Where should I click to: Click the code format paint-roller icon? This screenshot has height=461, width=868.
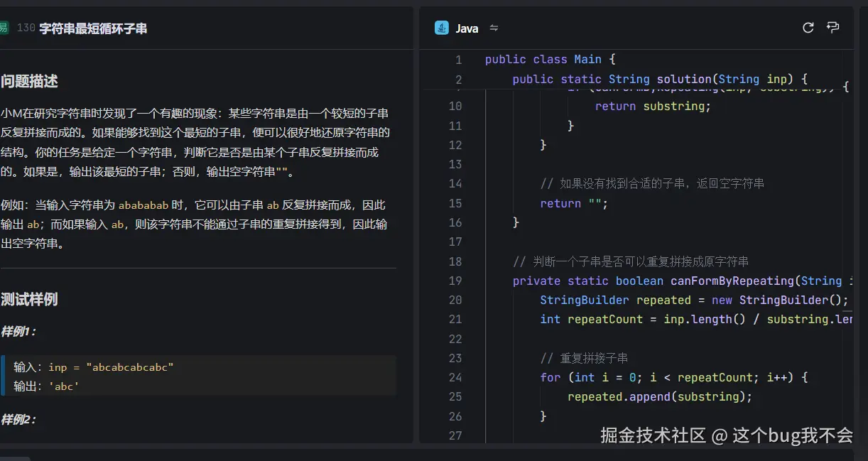[832, 27]
